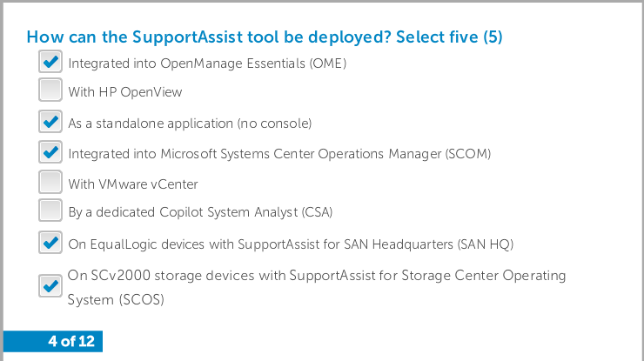Toggle the SCv2000 storage devices checkbox
644x361 pixels.
pos(50,286)
